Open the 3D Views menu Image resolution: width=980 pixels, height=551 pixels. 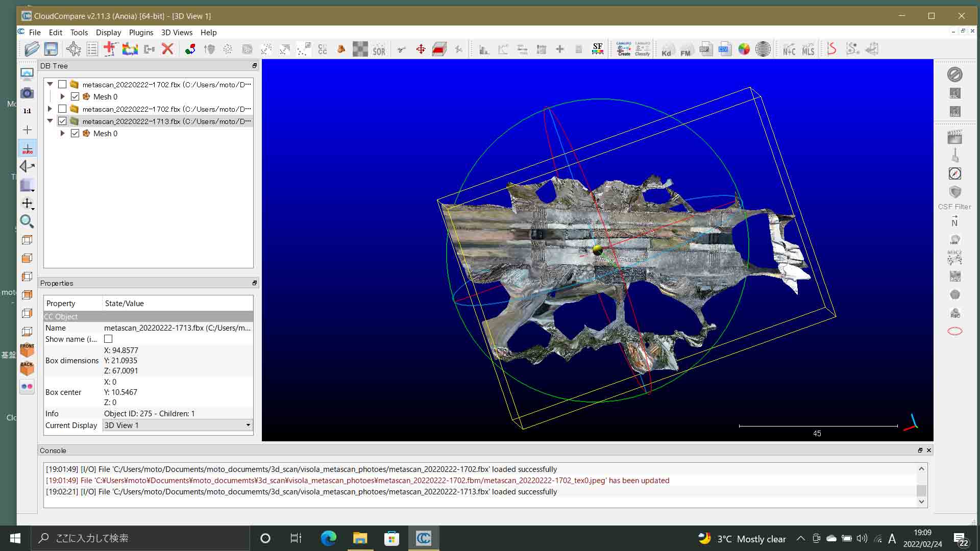coord(176,32)
